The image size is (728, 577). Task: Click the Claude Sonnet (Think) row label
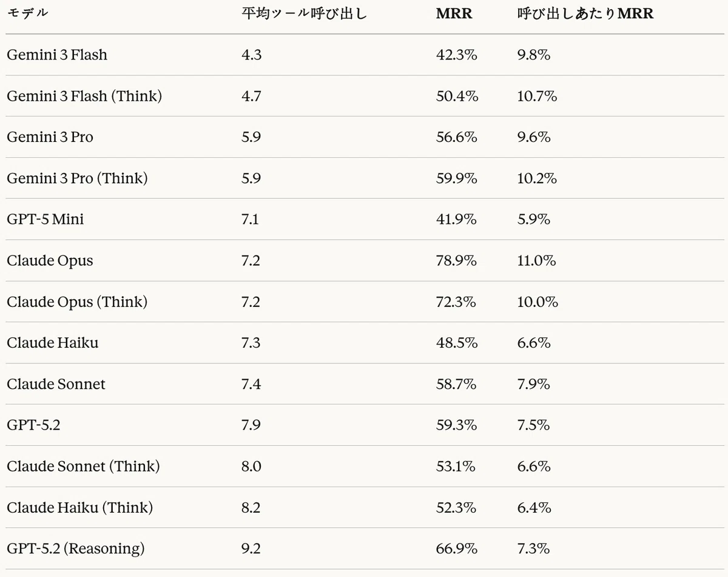click(x=83, y=466)
